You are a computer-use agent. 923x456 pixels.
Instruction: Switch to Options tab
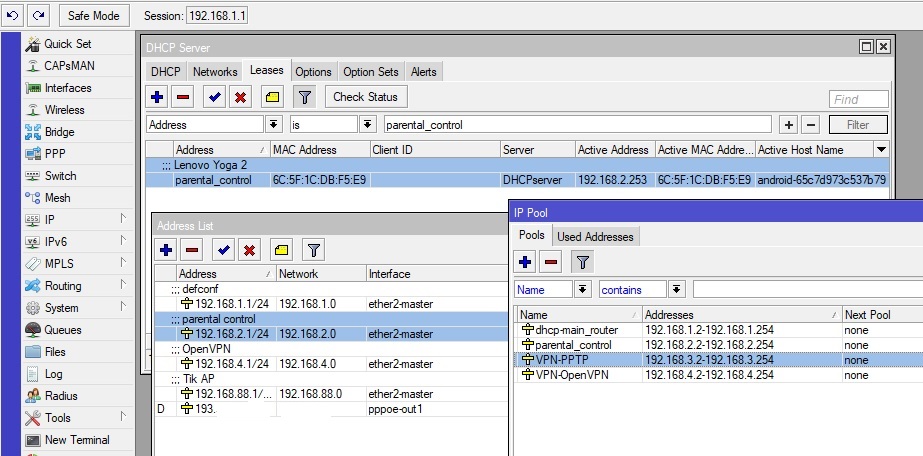(313, 72)
